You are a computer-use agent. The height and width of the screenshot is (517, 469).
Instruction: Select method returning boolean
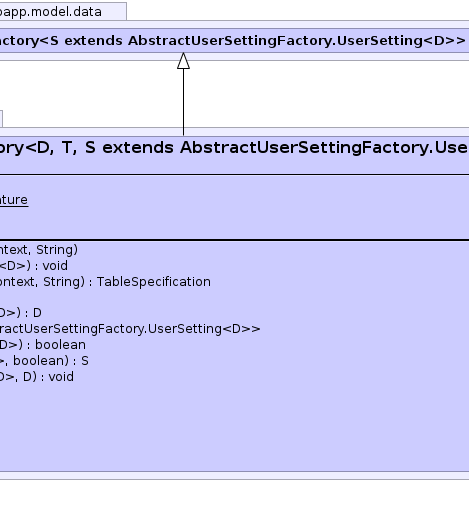tap(43, 345)
